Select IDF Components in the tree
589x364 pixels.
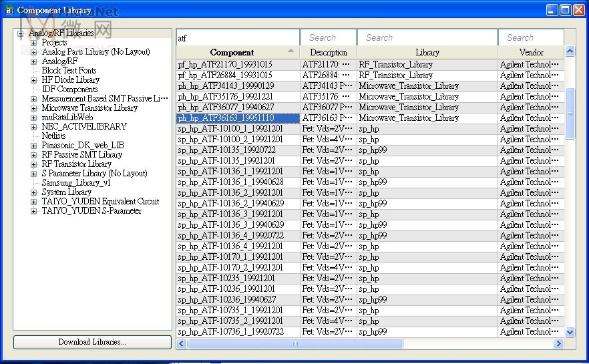[x=70, y=89]
